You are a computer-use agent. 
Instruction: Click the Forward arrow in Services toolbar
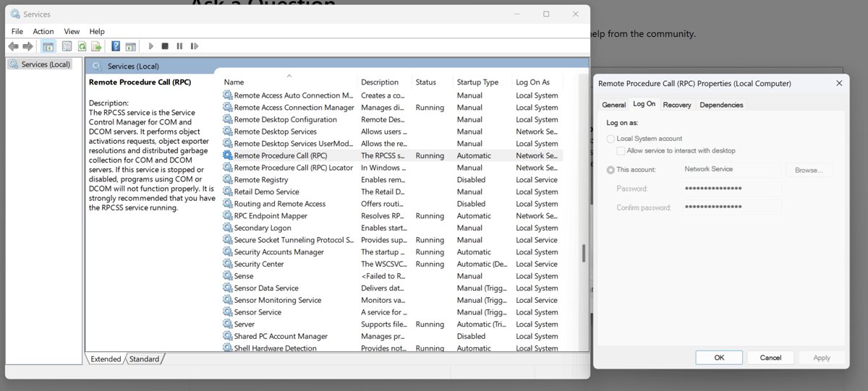coord(27,46)
